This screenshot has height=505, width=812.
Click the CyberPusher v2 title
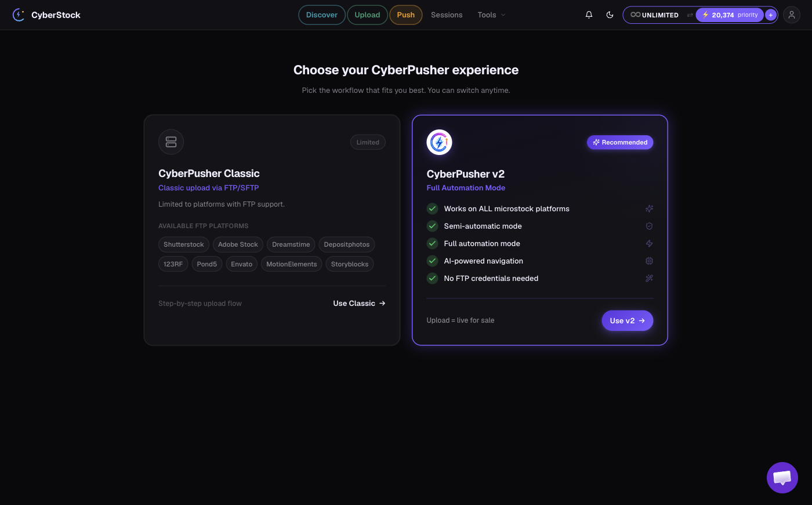[x=466, y=174]
